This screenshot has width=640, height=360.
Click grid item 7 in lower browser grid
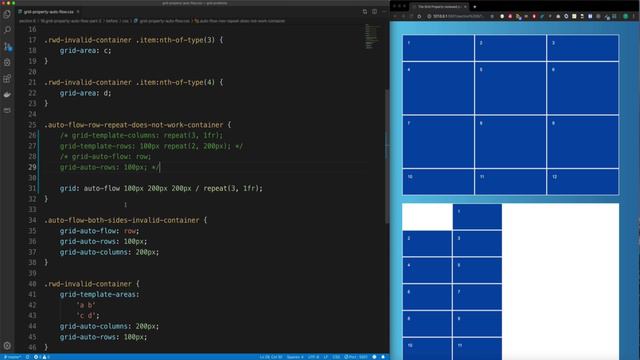point(477,297)
